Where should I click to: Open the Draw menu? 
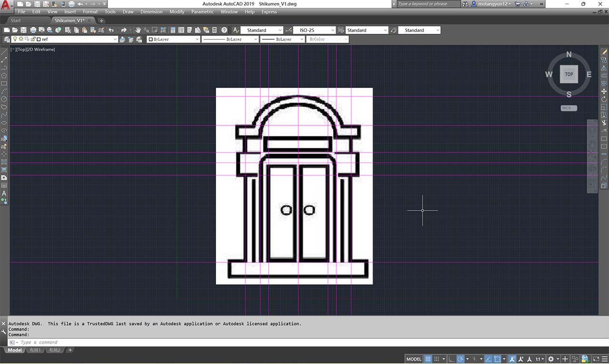pos(128,12)
